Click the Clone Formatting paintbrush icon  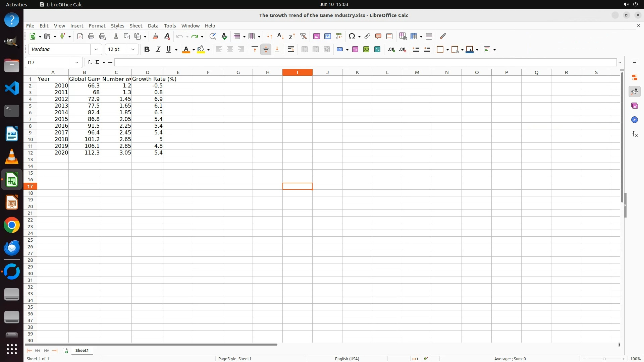pos(155,36)
